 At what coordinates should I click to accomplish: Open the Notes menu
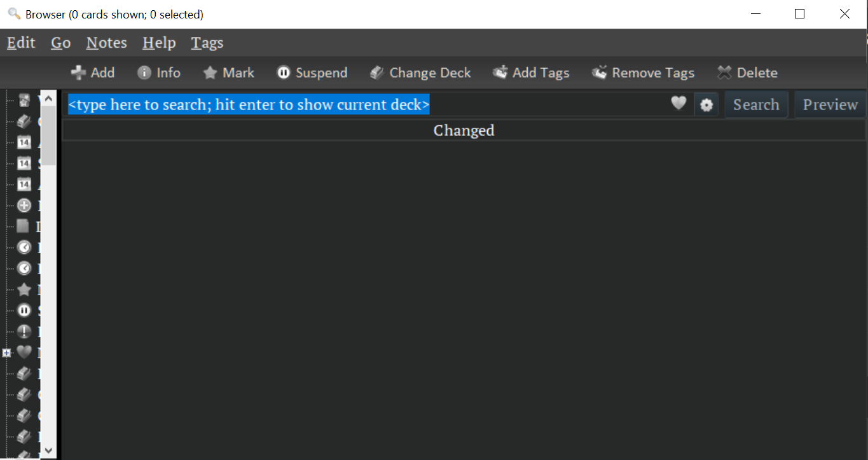tap(106, 43)
